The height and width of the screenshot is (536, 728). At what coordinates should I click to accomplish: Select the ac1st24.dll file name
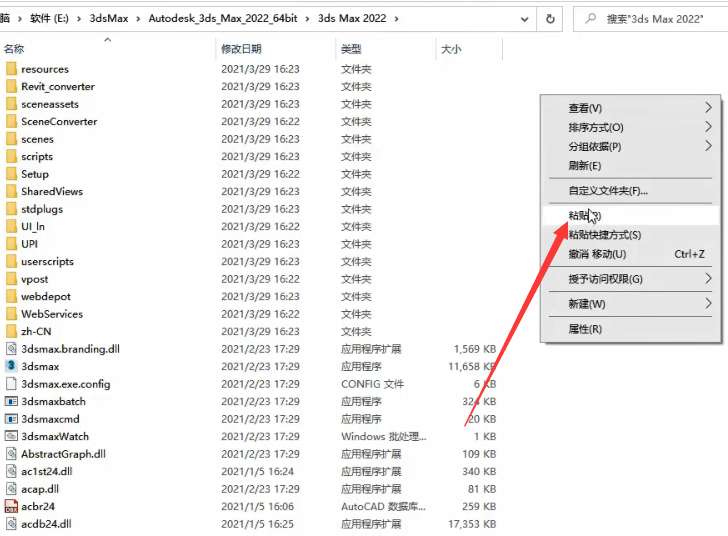point(47,471)
